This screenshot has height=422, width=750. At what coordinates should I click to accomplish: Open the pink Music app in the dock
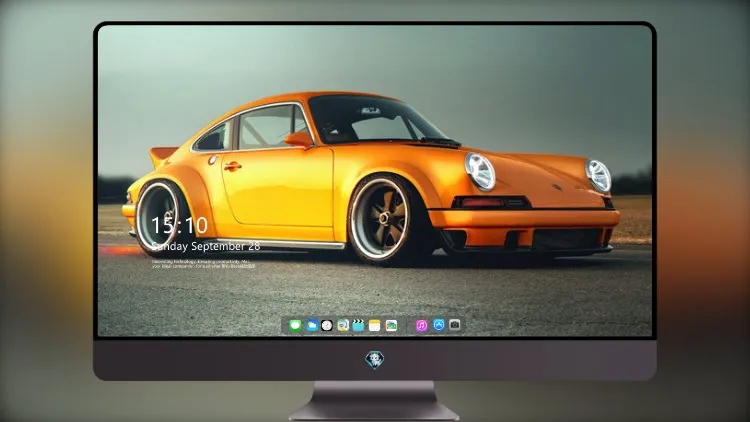click(421, 325)
